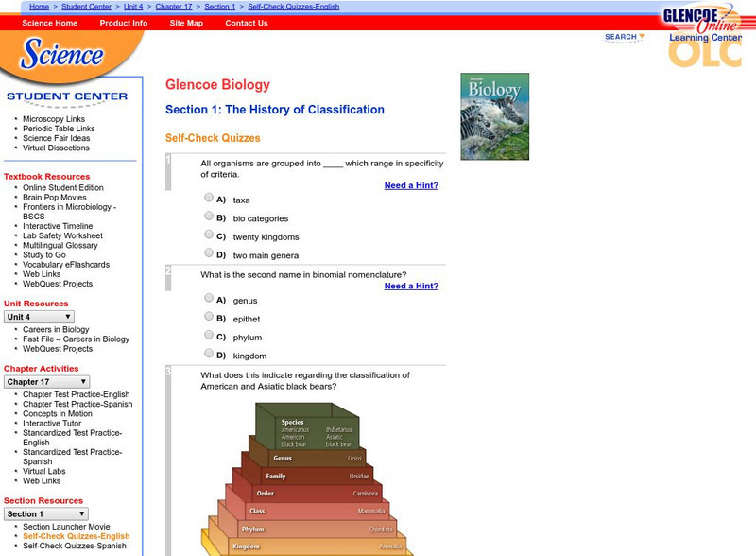This screenshot has width=756, height=556.
Task: Open Self-Check Quizzes-English in sidebar
Action: point(77,536)
